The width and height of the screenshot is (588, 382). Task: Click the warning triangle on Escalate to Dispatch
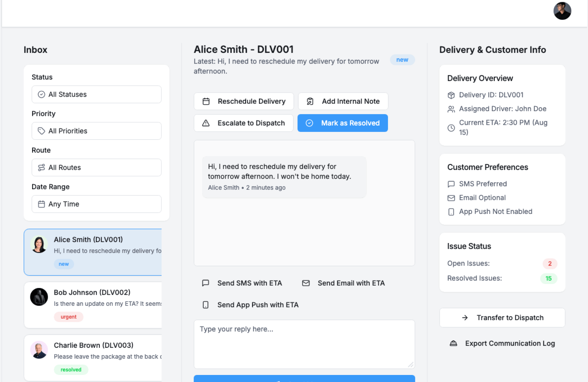(206, 123)
